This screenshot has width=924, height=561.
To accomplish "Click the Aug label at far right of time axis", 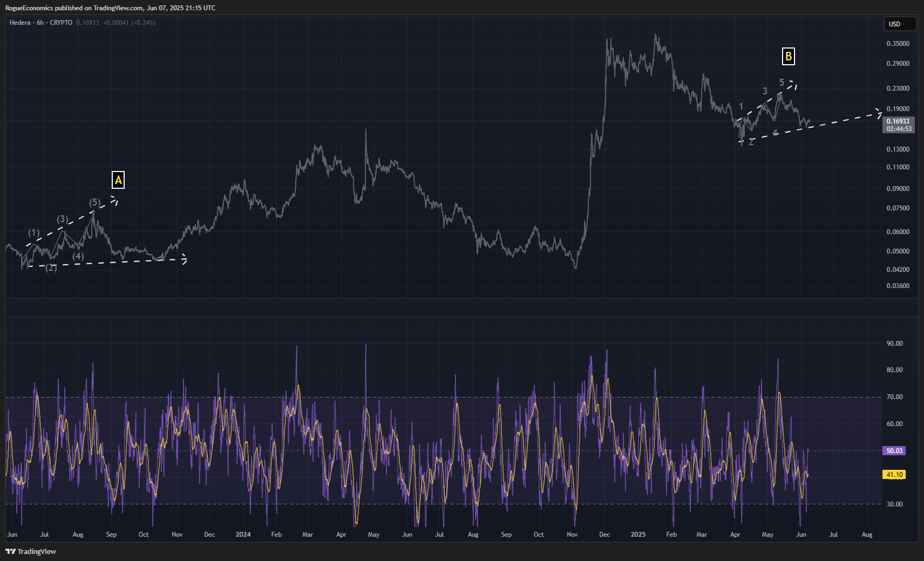I will [867, 535].
